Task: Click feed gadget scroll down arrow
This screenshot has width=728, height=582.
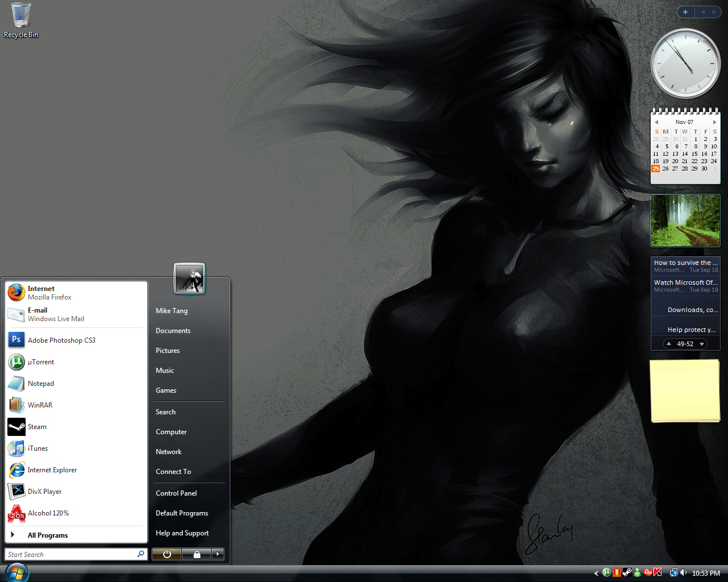Action: (702, 344)
